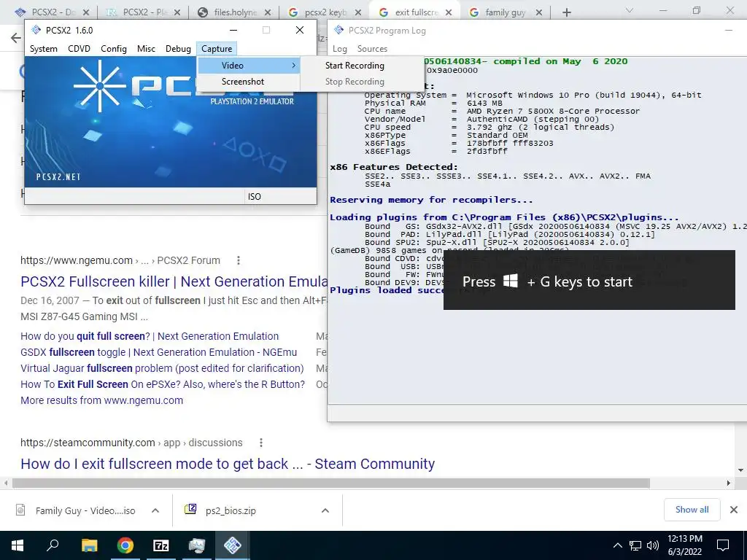
Task: Click the scrollbar right arrow
Action: coord(729,483)
